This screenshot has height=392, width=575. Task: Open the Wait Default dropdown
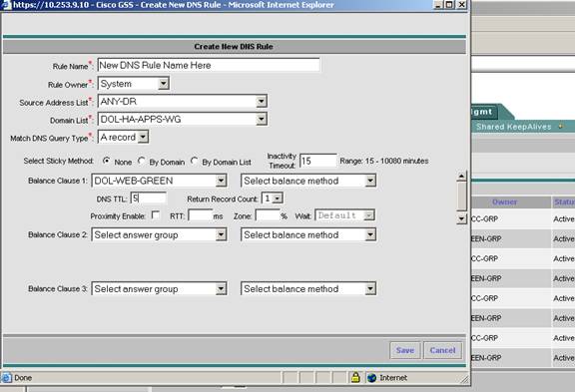pyautogui.click(x=344, y=215)
